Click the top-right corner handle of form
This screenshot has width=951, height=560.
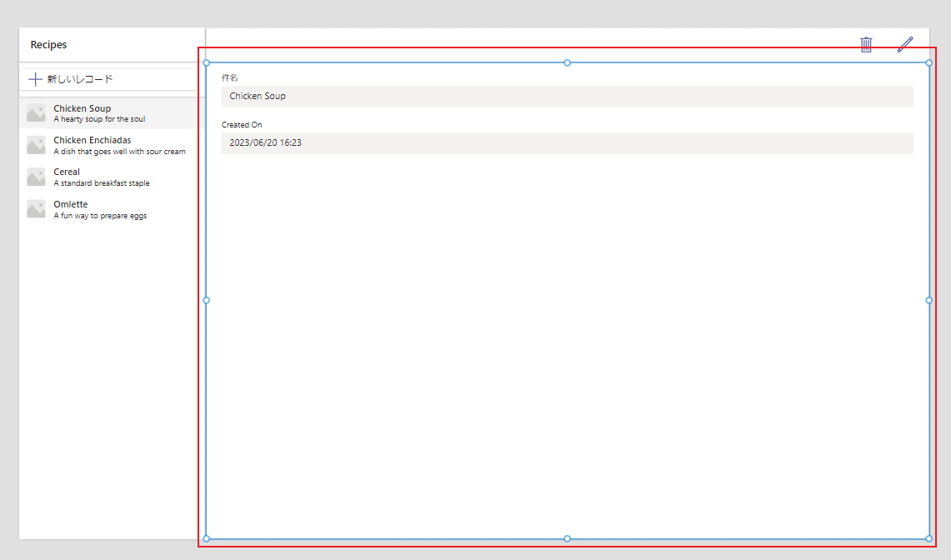(x=929, y=62)
